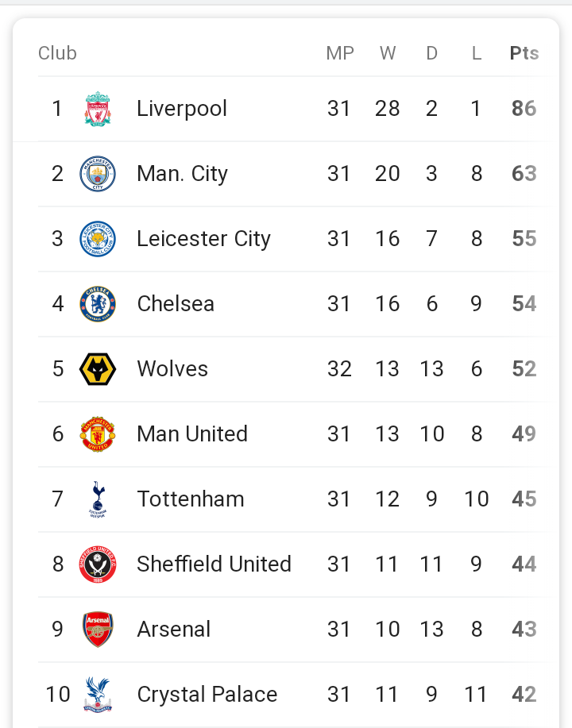Click the Sheffield United crest icon
The width and height of the screenshot is (572, 728).
[98, 564]
